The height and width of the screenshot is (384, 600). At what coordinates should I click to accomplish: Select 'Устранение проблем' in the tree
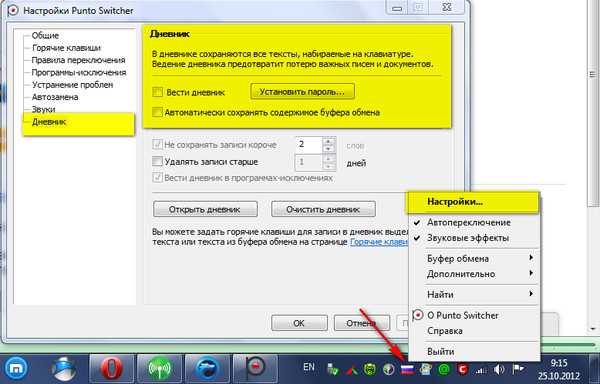click(72, 85)
